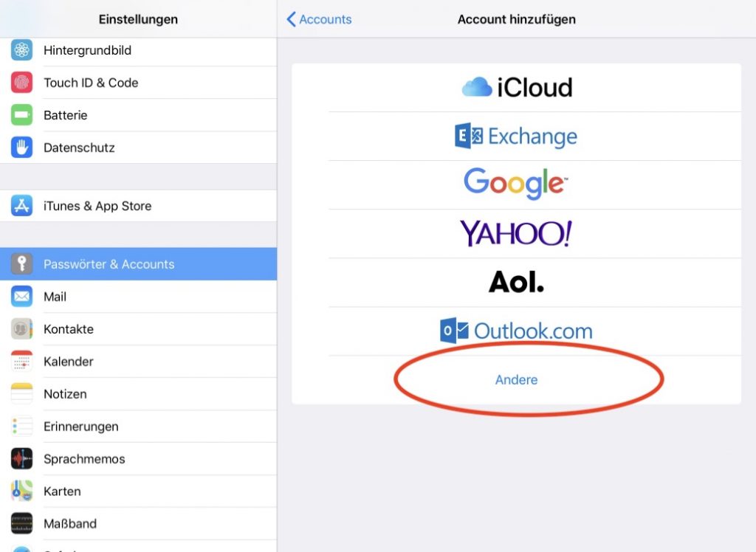Open Maßband settings row

click(x=138, y=523)
